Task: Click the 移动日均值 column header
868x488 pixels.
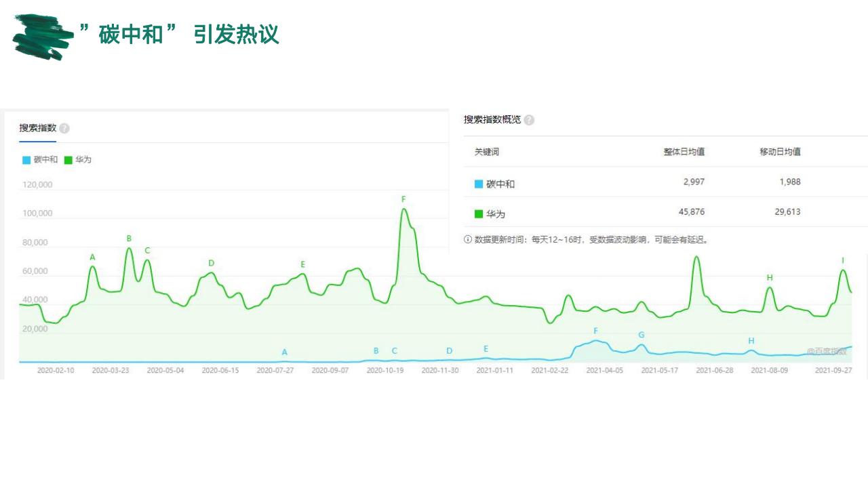Action: coord(781,152)
